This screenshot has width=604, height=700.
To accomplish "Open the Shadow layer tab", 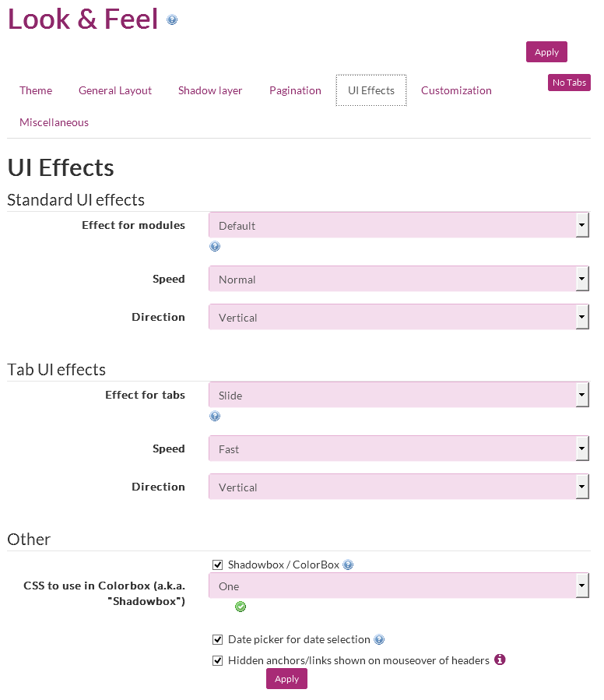I will click(210, 90).
